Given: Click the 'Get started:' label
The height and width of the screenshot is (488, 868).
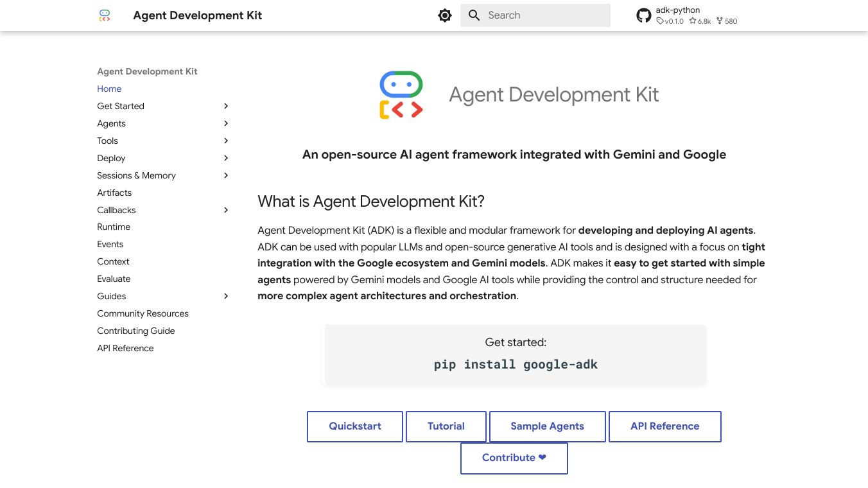Looking at the screenshot, I should coord(516,342).
